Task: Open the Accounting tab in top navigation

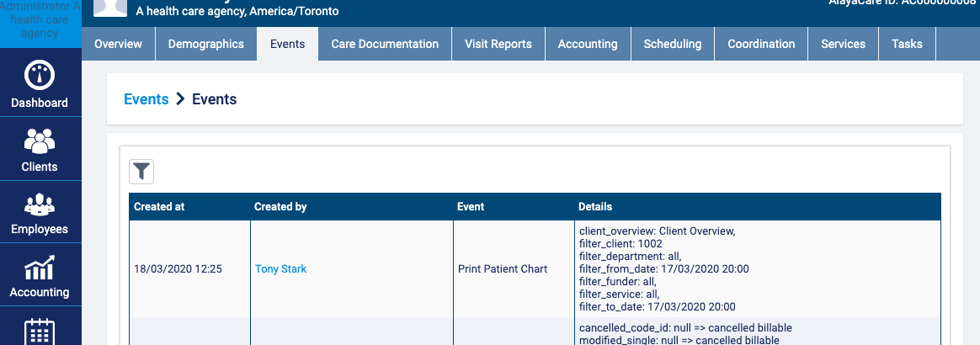Action: tap(588, 44)
